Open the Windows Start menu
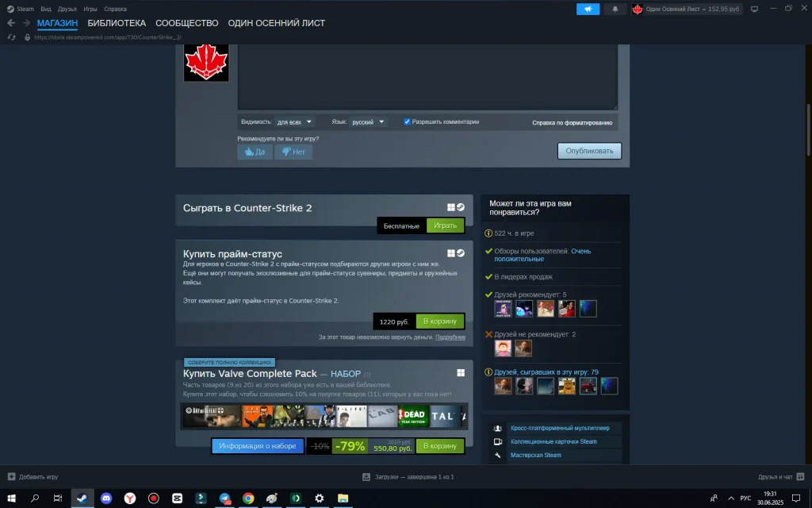This screenshot has width=812, height=508. coord(11,498)
